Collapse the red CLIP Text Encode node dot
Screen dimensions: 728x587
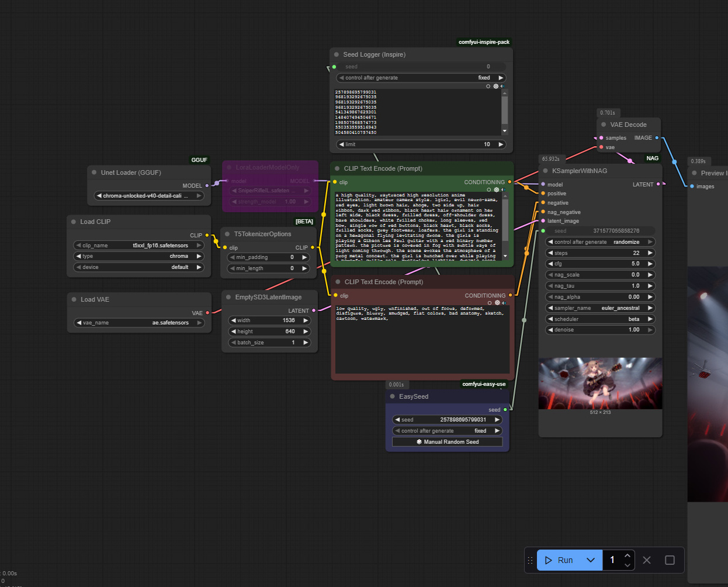(338, 282)
